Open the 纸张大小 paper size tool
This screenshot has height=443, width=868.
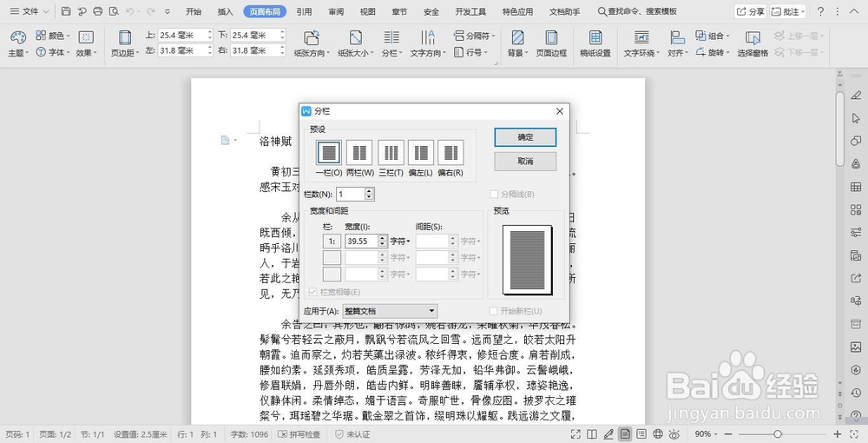356,43
